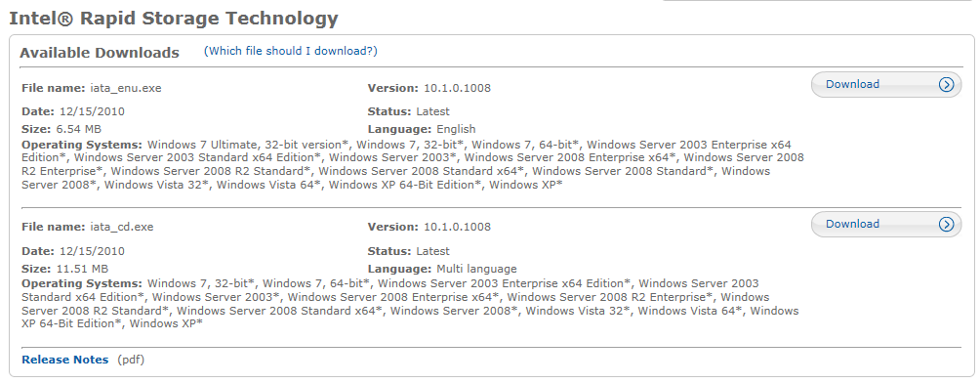The image size is (980, 383).
Task: Click the Available Downloads section title
Action: (100, 53)
